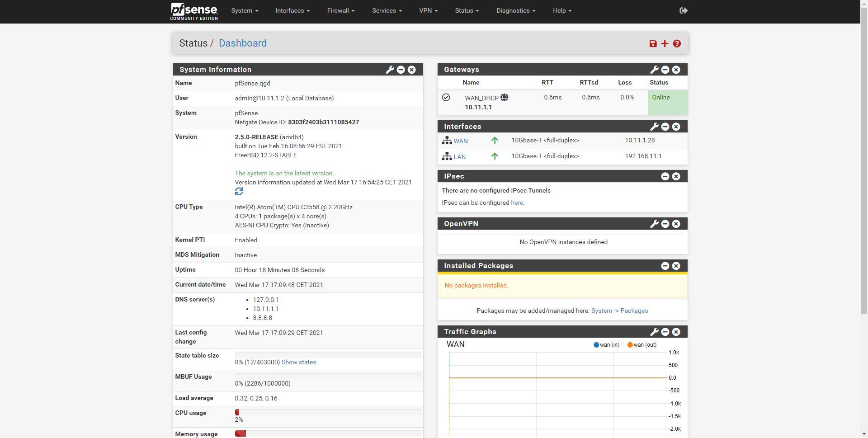Open OpenVPN widget wrench settings
868x438 pixels.
[654, 224]
